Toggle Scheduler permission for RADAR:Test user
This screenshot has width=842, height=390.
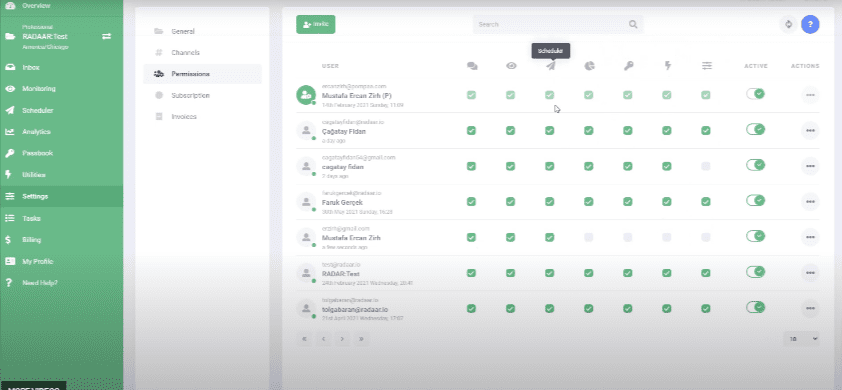pyautogui.click(x=549, y=273)
